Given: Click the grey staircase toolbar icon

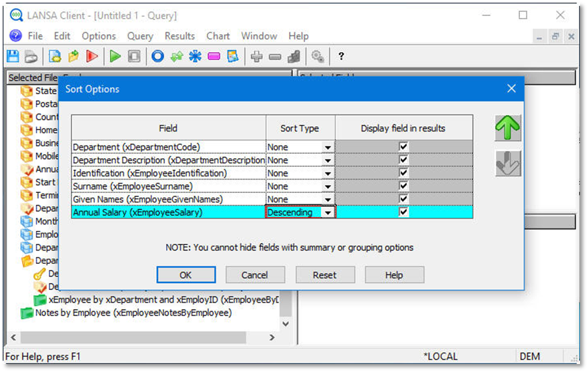Looking at the screenshot, I should click(294, 57).
